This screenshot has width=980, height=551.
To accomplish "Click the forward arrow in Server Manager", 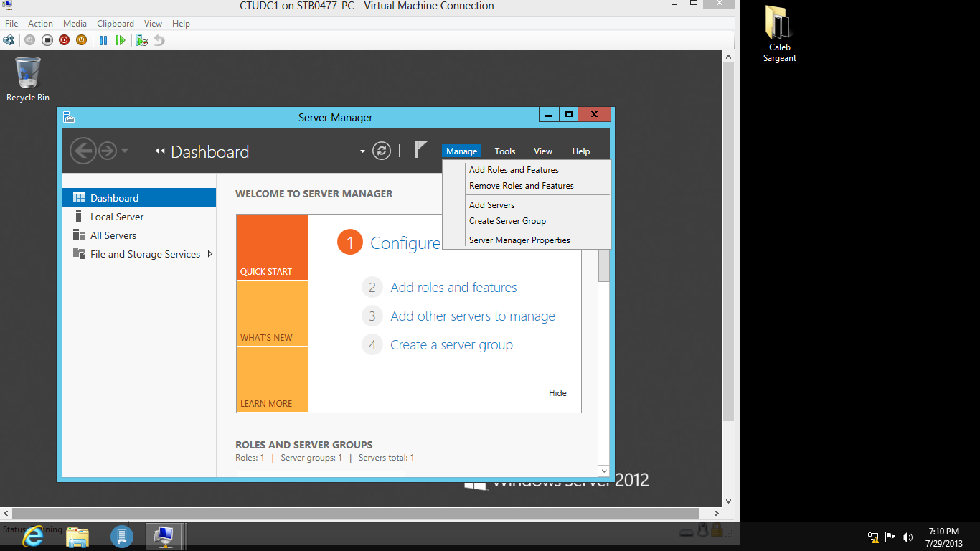I will pos(107,151).
